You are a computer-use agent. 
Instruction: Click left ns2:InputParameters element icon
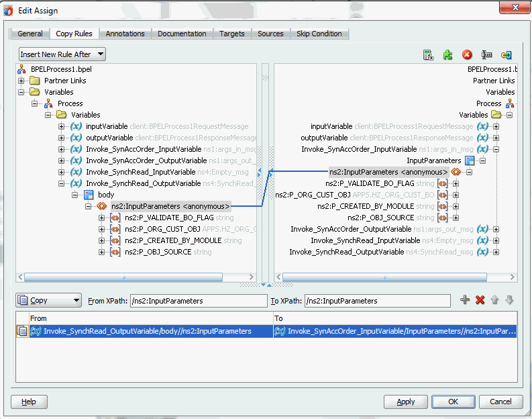102,206
